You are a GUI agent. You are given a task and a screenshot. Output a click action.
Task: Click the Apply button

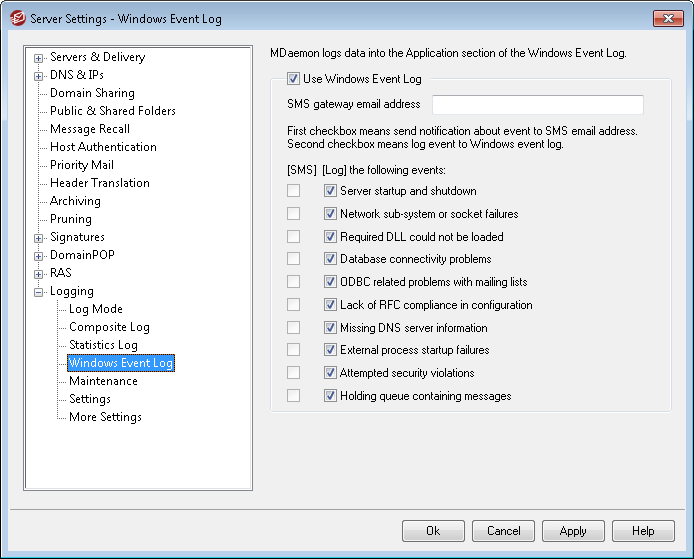tap(573, 531)
